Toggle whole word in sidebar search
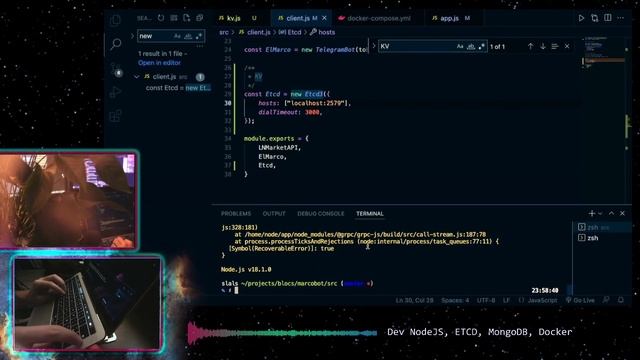The width and height of the screenshot is (640, 360). click(188, 36)
